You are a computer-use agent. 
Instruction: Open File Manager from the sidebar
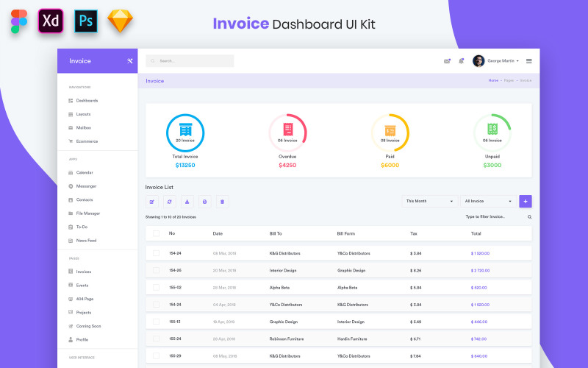coord(87,213)
